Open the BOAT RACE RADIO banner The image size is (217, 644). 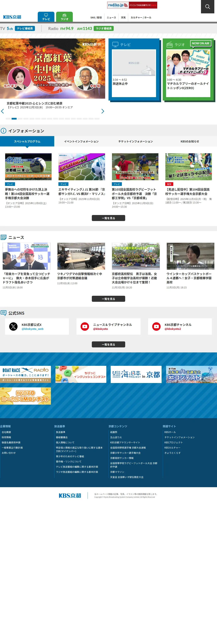[x=26, y=374]
